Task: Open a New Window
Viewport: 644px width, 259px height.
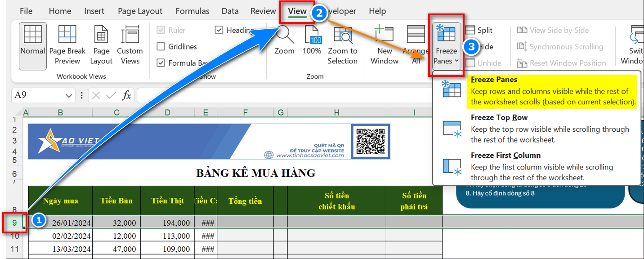Action: (x=384, y=35)
